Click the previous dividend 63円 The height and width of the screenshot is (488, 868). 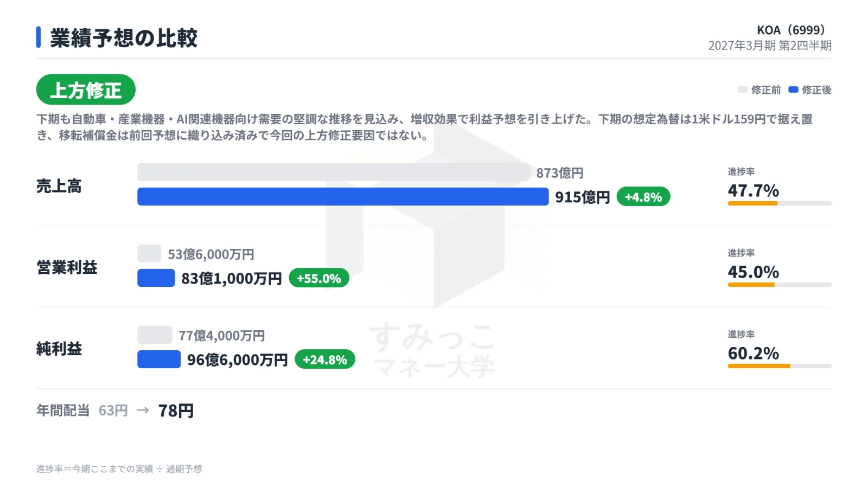pyautogui.click(x=113, y=410)
